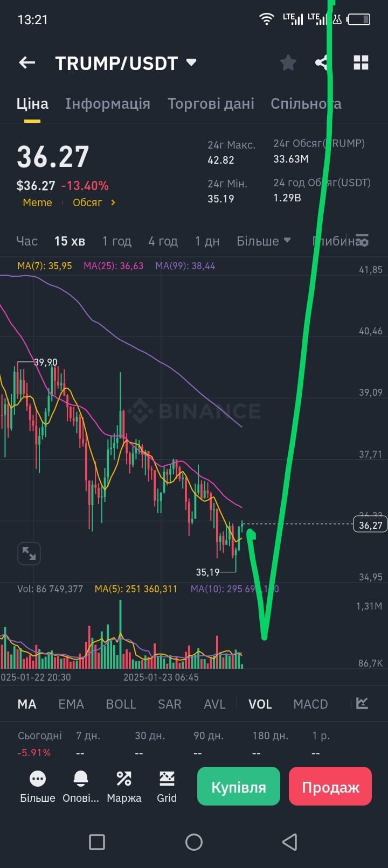Tap the back arrow icon
The width and height of the screenshot is (388, 868).
click(x=27, y=63)
